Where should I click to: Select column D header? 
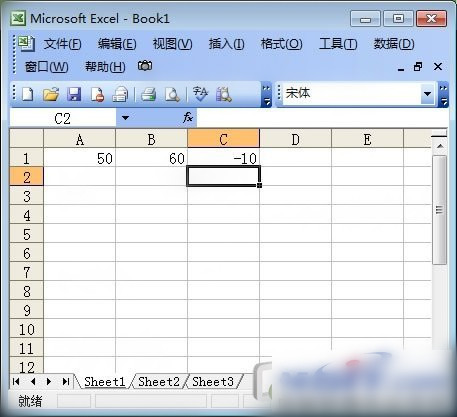pos(295,139)
